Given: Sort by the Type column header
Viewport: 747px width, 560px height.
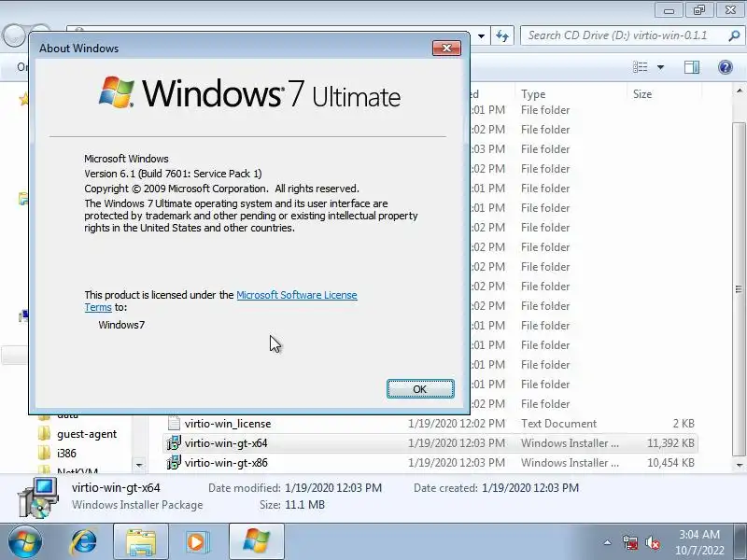Looking at the screenshot, I should [x=571, y=94].
